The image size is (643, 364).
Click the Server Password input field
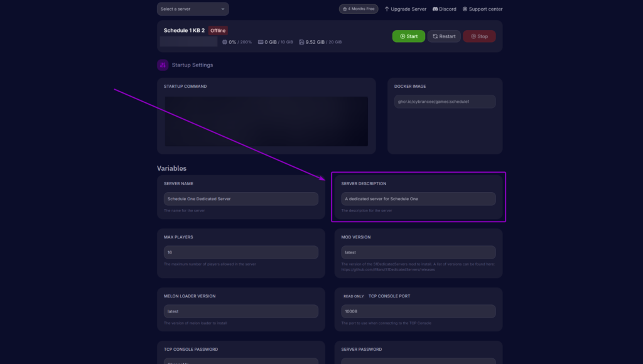tap(418, 361)
